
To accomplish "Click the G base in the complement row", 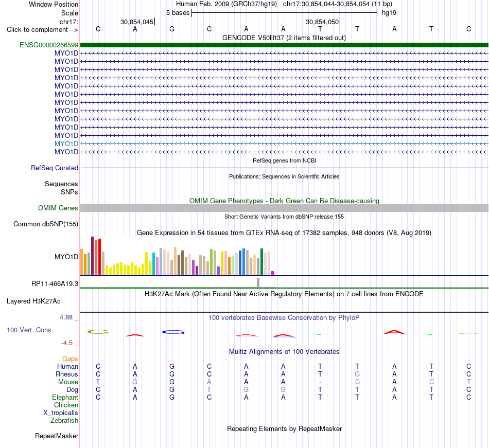I will point(172,29).
